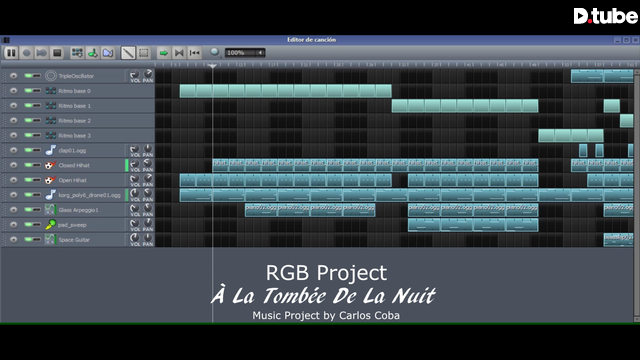Toggle auto-scrolling green arrow button

164,53
